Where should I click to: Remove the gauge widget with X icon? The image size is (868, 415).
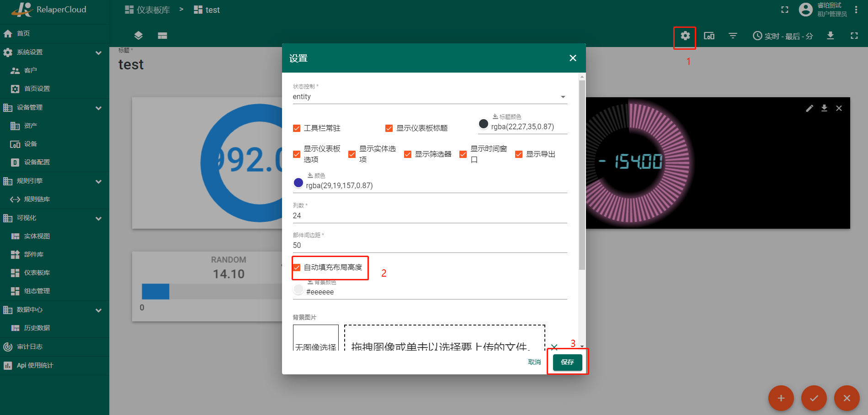(839, 108)
